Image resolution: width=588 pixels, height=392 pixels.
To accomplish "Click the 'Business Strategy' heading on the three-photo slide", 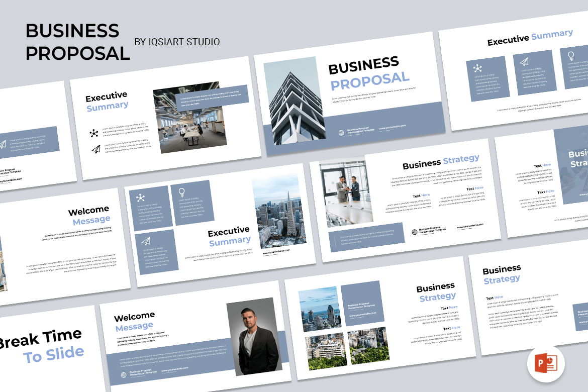I will 436,292.
